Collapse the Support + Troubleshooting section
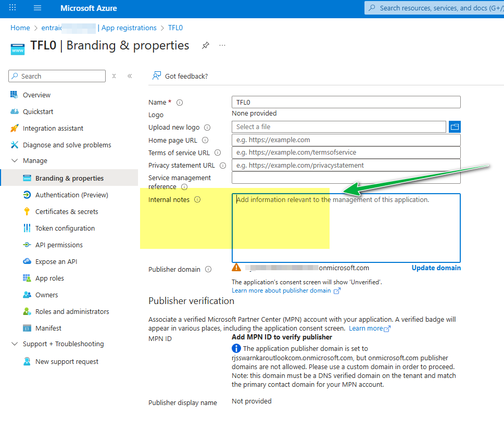504x442 pixels. [x=15, y=344]
